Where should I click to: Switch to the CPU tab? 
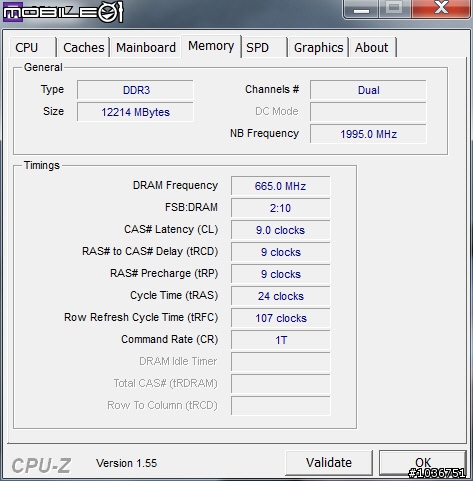[x=33, y=47]
